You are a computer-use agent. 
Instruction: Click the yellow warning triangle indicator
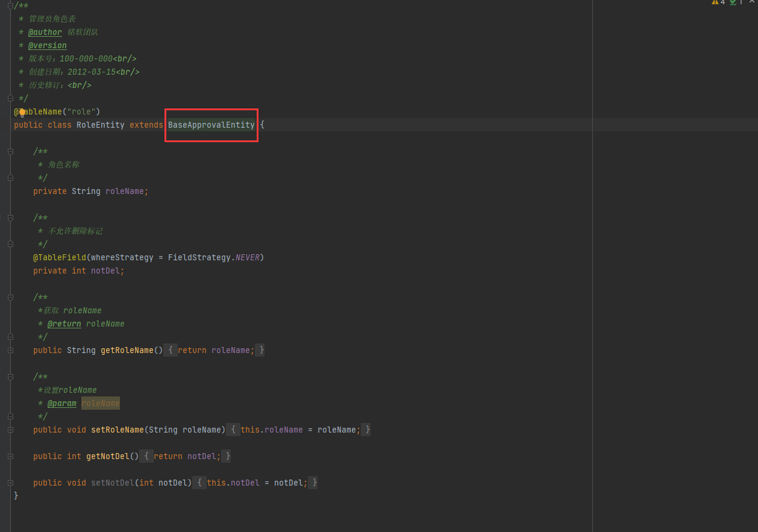point(715,2)
